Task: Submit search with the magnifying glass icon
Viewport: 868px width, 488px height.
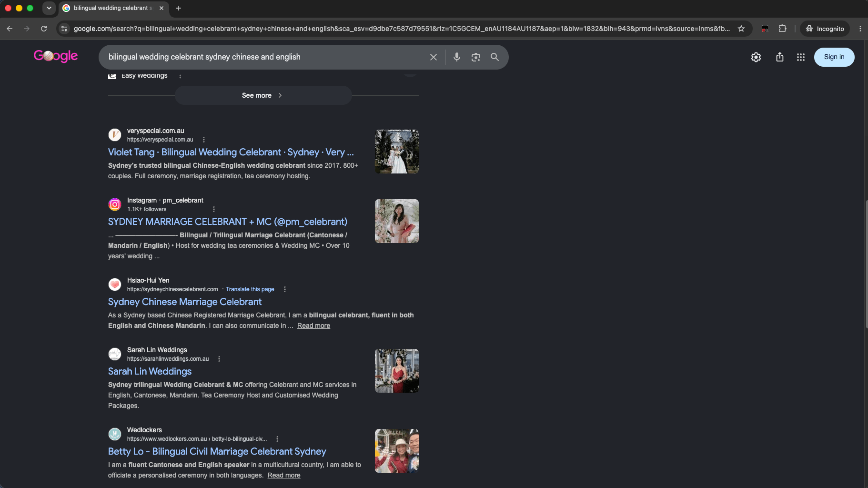Action: pos(495,57)
